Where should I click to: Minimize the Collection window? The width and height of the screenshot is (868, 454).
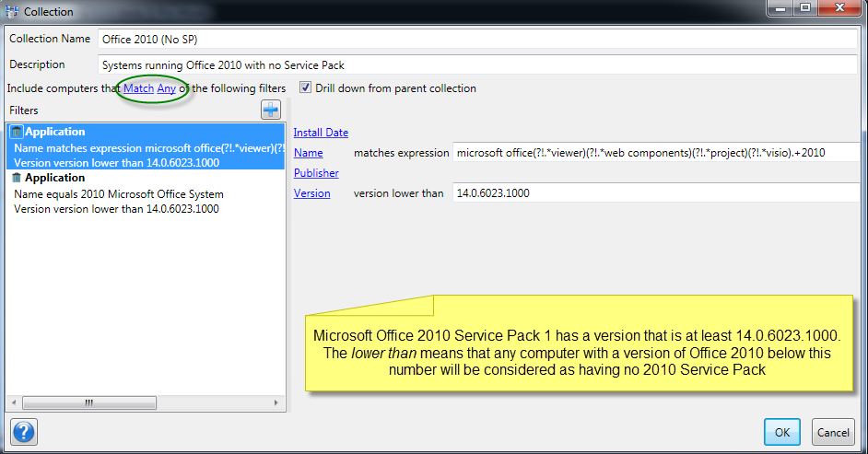pyautogui.click(x=780, y=7)
